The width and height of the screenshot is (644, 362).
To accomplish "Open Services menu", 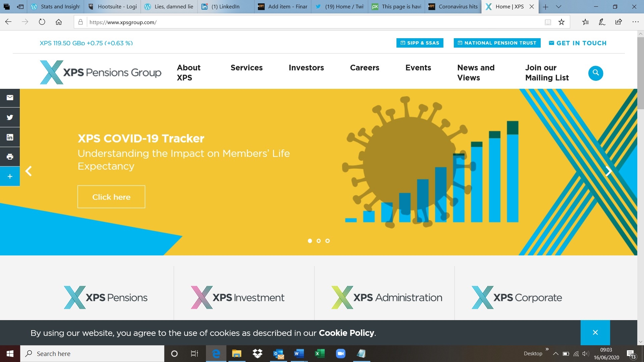I will (x=247, y=68).
